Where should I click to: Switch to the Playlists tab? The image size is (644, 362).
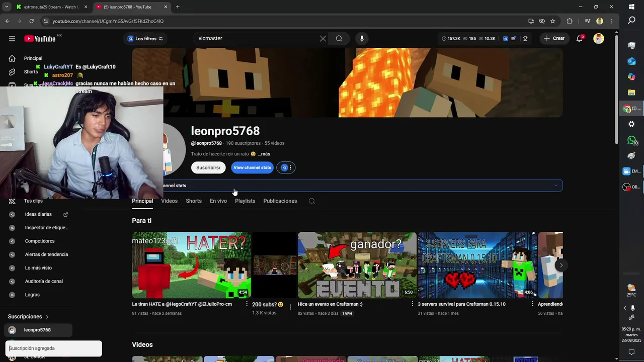245,201
